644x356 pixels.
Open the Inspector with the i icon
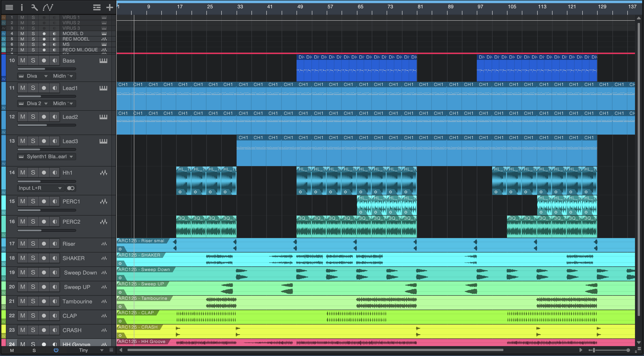pos(22,7)
